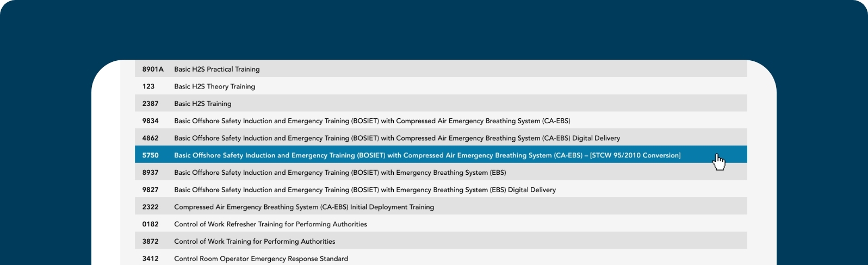Click course code 2387
868x265 pixels.
pyautogui.click(x=151, y=104)
